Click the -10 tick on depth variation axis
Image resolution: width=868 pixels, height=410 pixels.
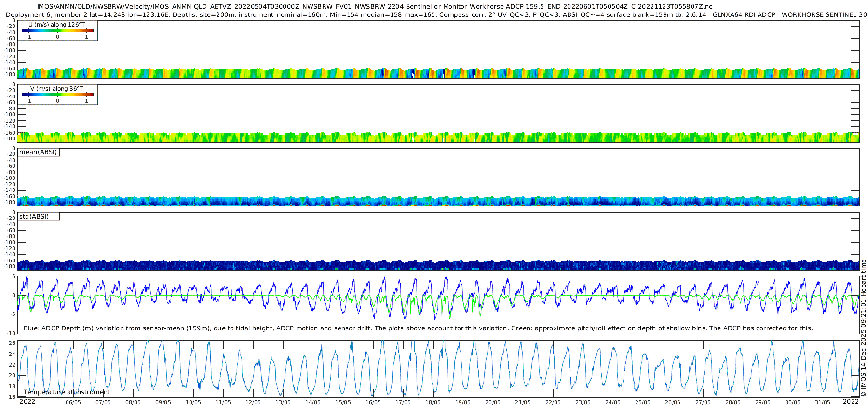coord(12,333)
